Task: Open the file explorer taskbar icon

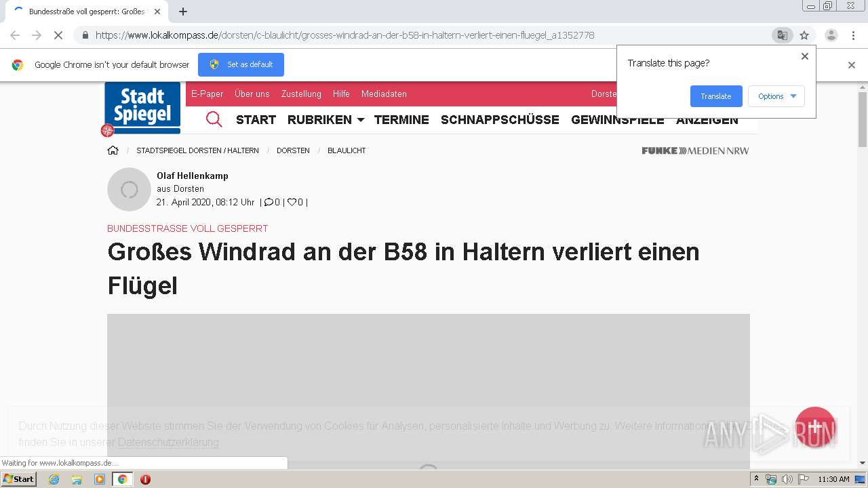Action: (x=77, y=479)
